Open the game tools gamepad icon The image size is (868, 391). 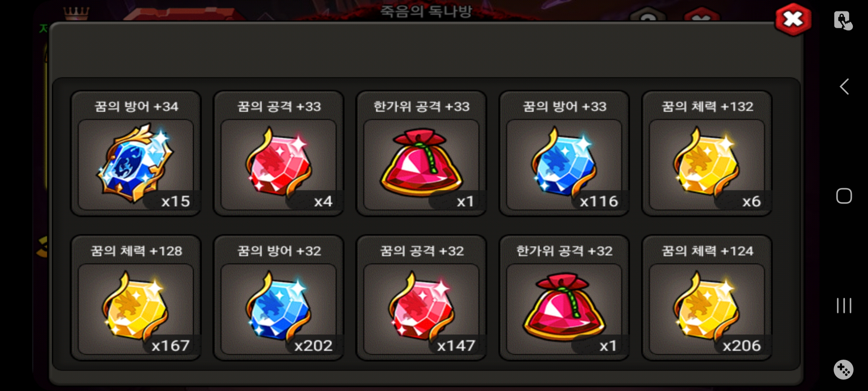(844, 370)
